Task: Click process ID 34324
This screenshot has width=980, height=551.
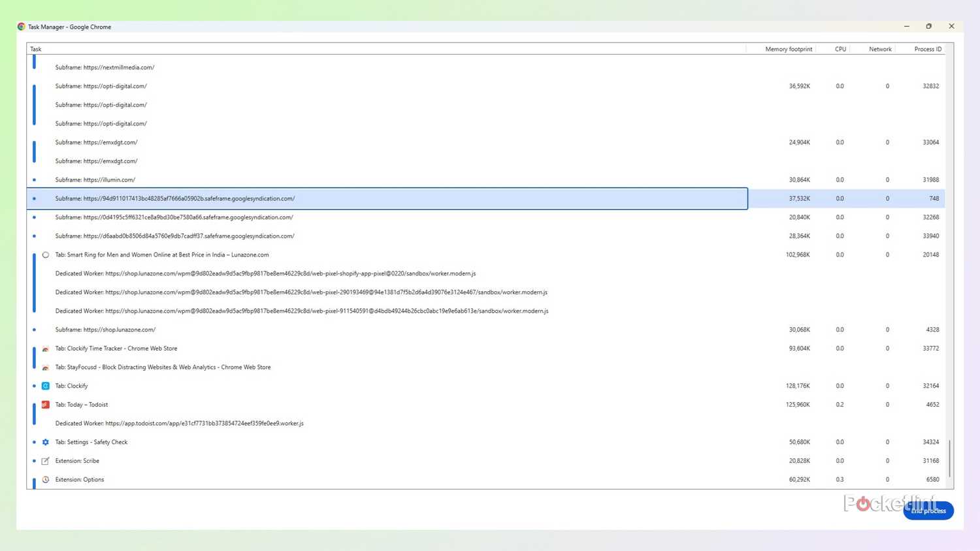Action: click(931, 442)
